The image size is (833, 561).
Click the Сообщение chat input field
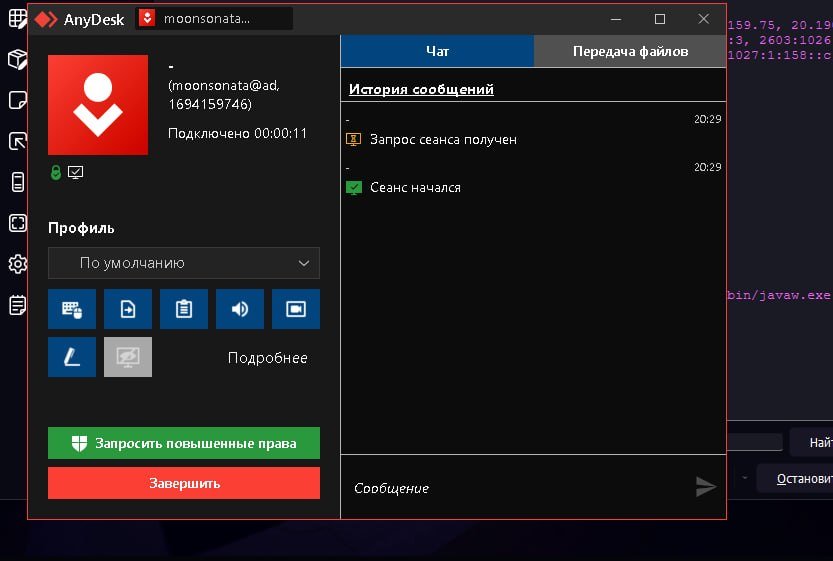pos(515,488)
